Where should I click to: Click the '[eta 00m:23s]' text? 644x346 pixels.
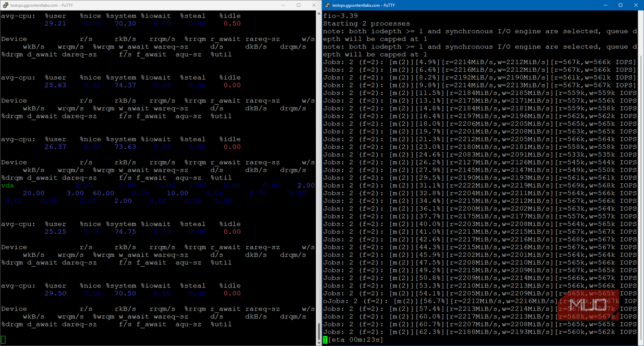pos(356,340)
